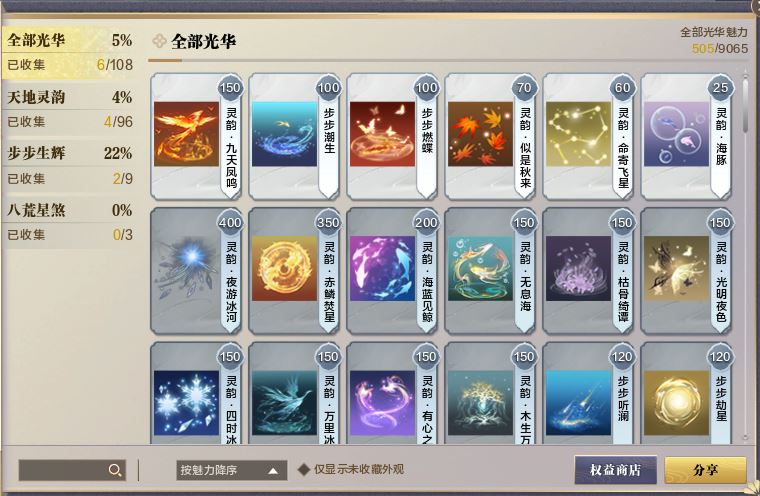The image size is (760, 496).
Task: Select the 灵韵·九天凤鸣 phoenix effect icon
Action: (x=187, y=134)
